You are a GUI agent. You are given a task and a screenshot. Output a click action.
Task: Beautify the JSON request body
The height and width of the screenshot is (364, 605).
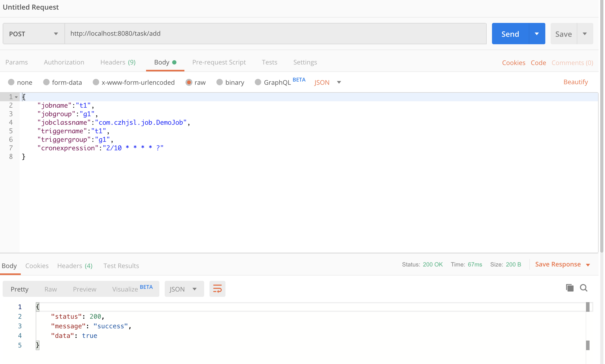point(576,82)
